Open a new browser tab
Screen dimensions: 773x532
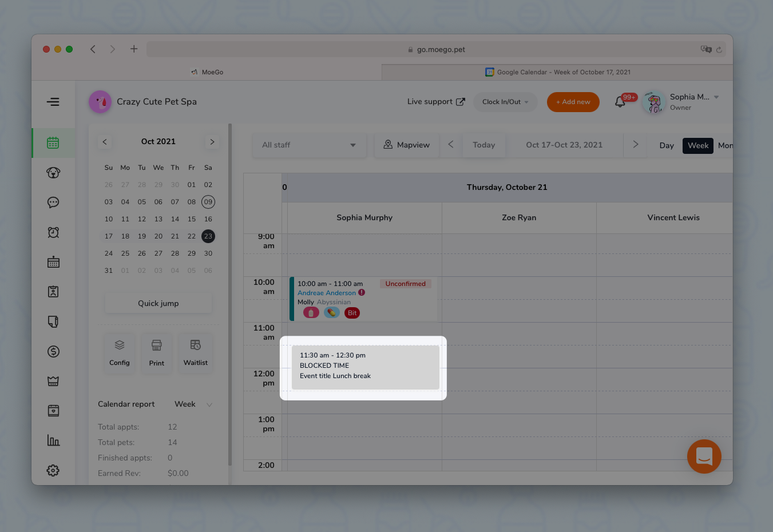click(134, 49)
